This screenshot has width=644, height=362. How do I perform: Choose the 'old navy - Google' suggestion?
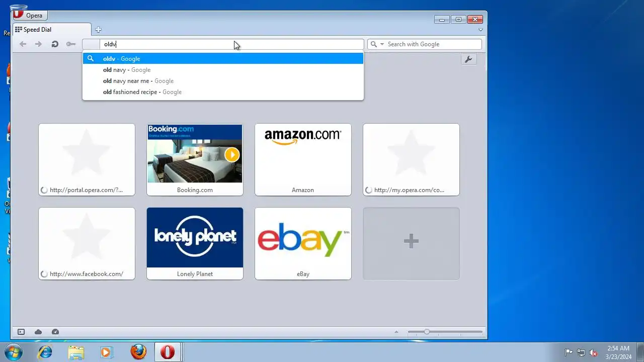tap(223, 70)
